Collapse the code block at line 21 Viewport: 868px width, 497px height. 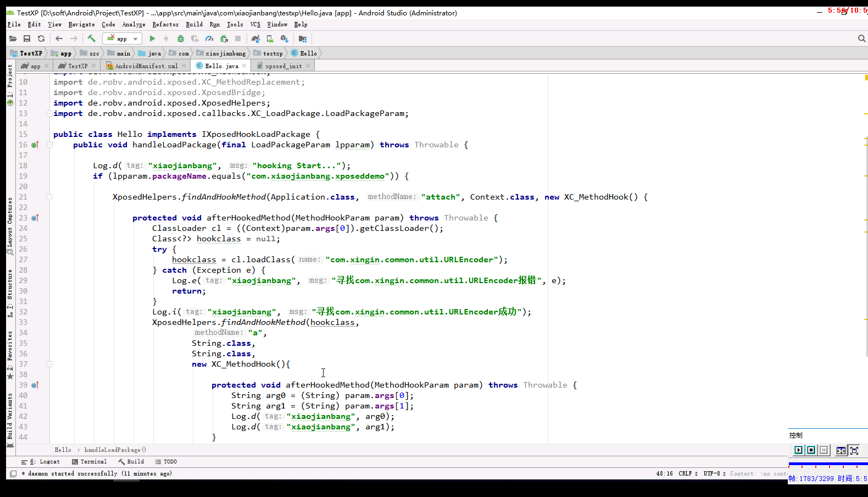[49, 197]
